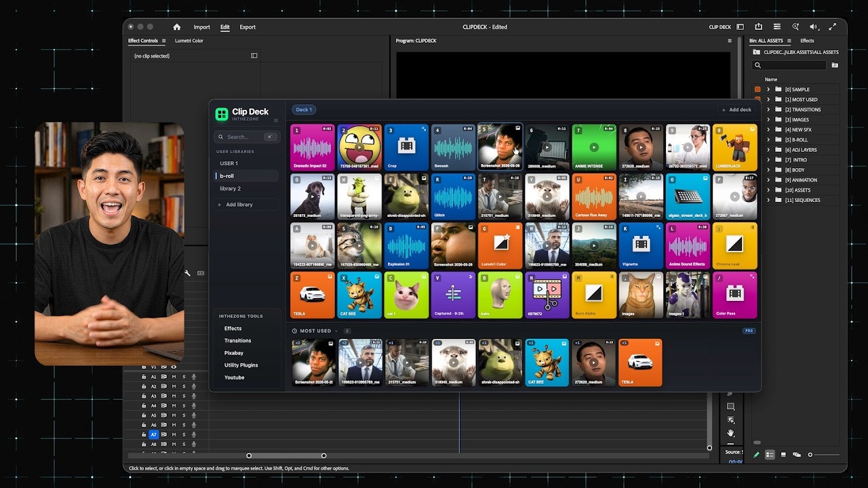
Task: Click the wrench timeline settings icon
Action: pos(187,272)
